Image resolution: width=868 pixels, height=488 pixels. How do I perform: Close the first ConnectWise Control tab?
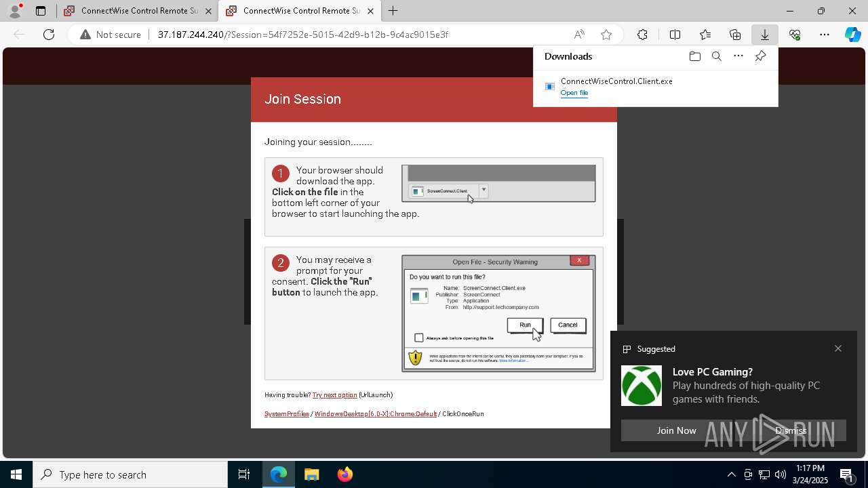(x=208, y=11)
